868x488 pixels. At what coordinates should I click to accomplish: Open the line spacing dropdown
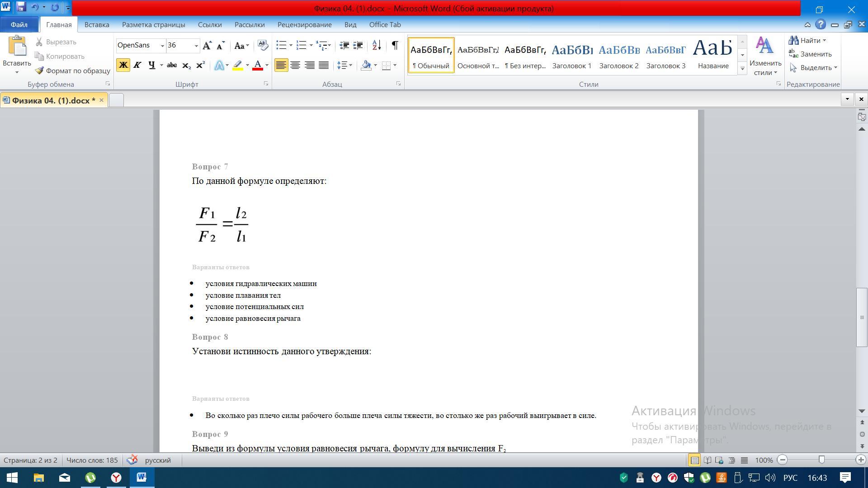pyautogui.click(x=351, y=65)
